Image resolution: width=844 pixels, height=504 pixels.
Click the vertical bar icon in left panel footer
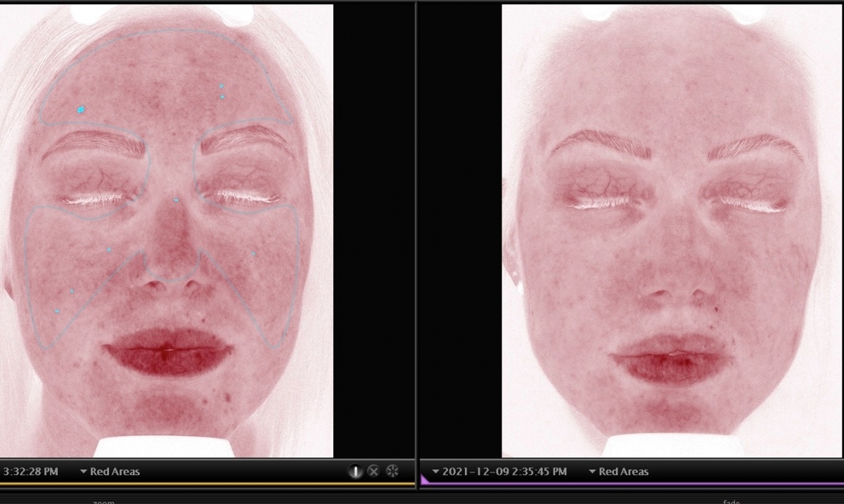(x=355, y=472)
